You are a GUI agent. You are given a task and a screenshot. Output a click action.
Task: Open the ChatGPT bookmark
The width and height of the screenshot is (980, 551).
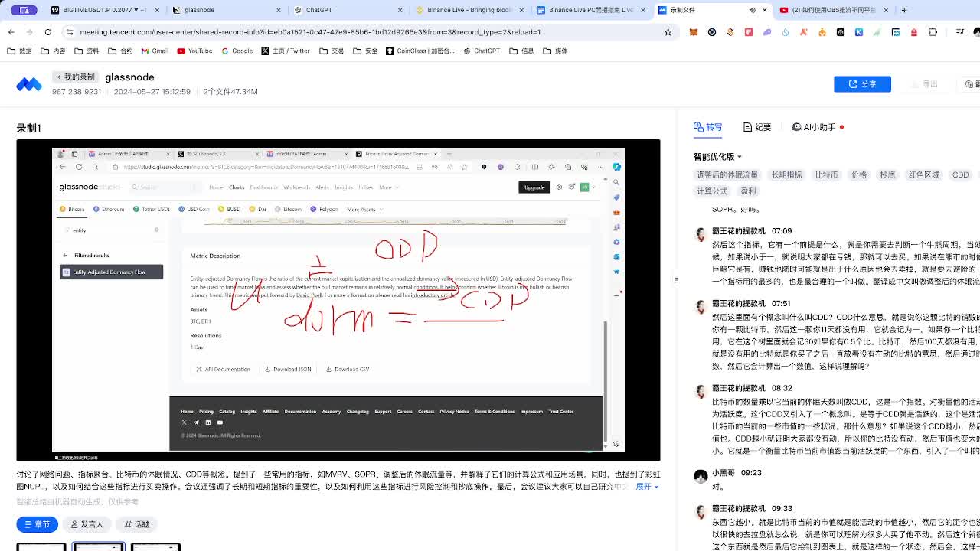pos(482,51)
